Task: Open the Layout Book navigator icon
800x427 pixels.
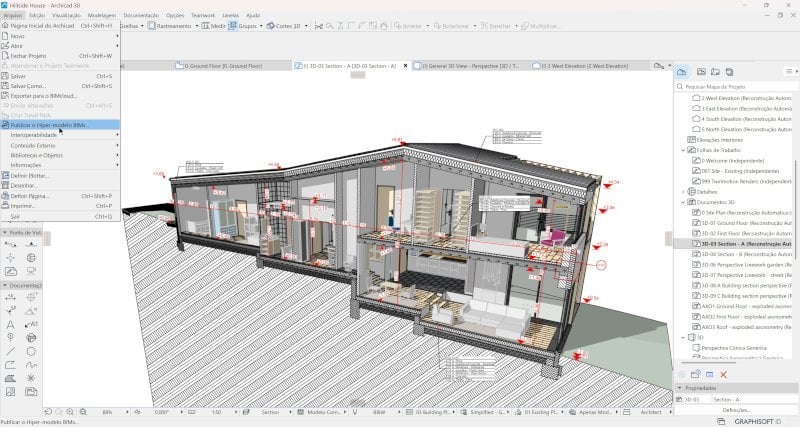Action: [715, 72]
